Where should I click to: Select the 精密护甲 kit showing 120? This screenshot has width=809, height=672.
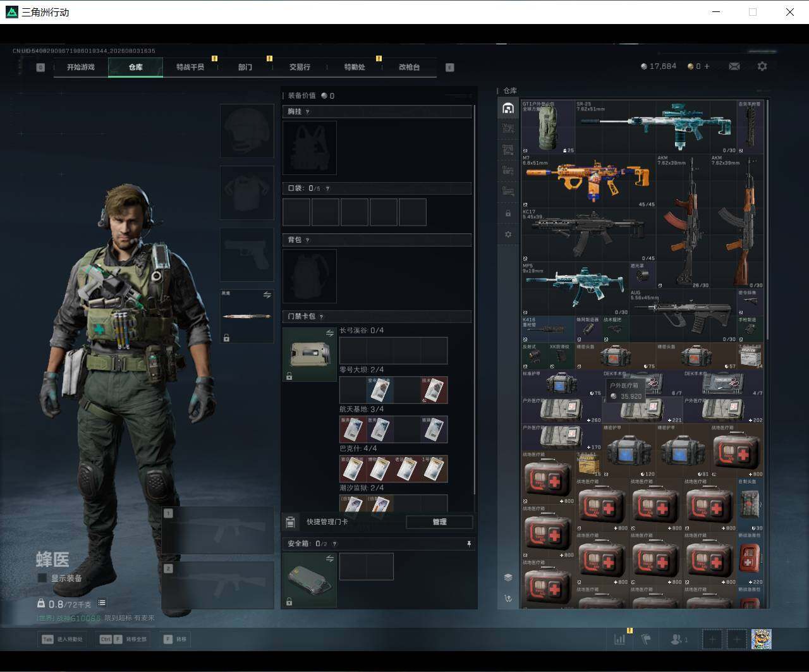tap(630, 450)
